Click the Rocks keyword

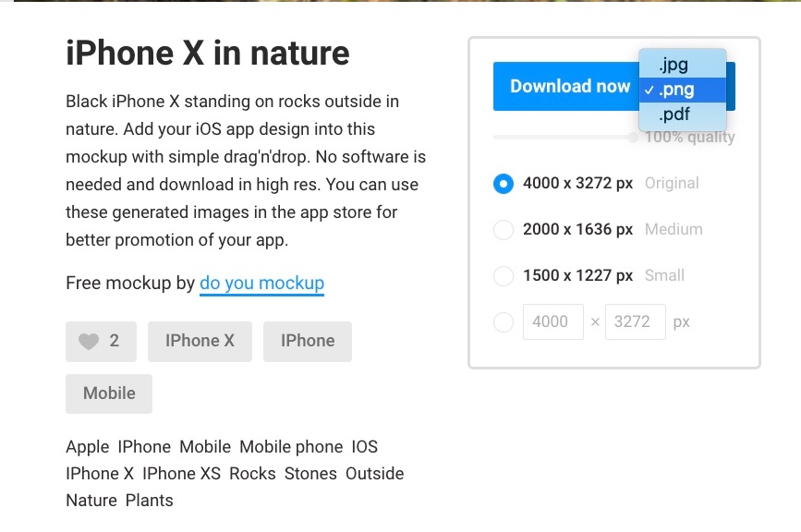click(x=252, y=474)
